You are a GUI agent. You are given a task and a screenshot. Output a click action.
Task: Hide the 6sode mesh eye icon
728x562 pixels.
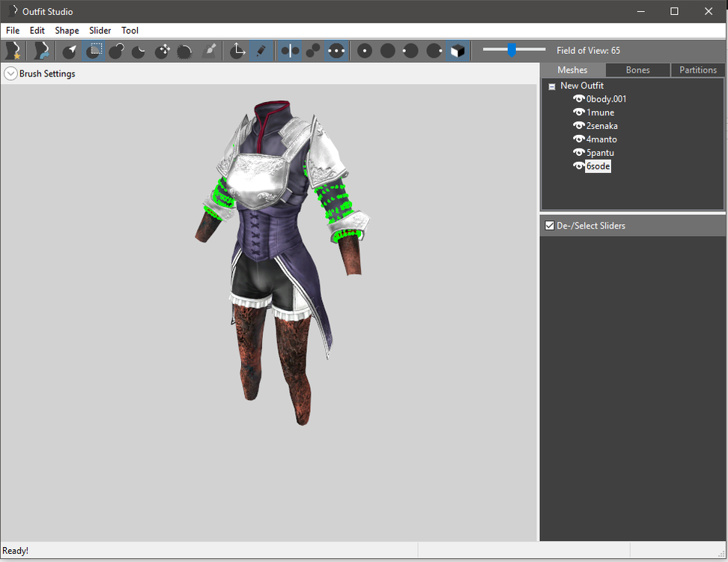coord(578,166)
